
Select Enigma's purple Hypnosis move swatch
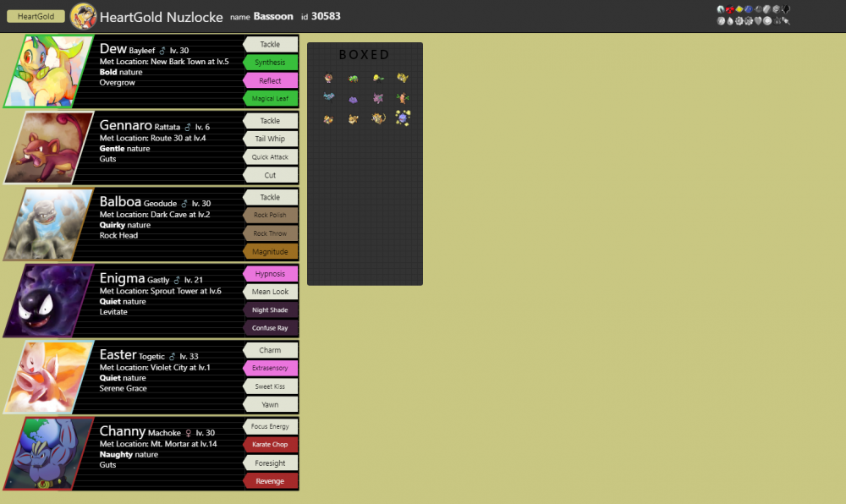(270, 273)
